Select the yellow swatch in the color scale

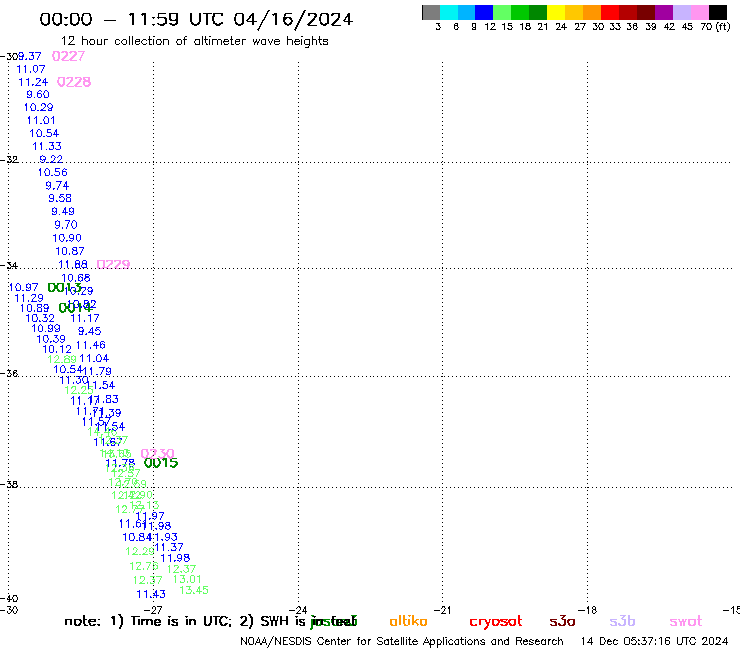pyautogui.click(x=556, y=12)
